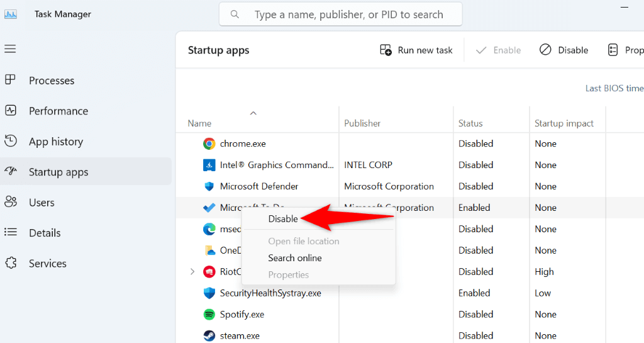
Task: Switch to the Processes tab
Action: (52, 81)
